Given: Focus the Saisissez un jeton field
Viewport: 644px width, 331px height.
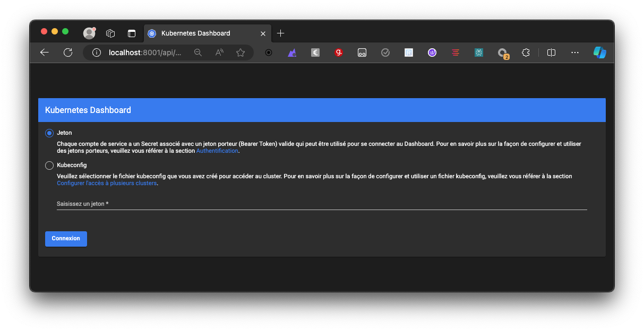Looking at the screenshot, I should (x=321, y=204).
